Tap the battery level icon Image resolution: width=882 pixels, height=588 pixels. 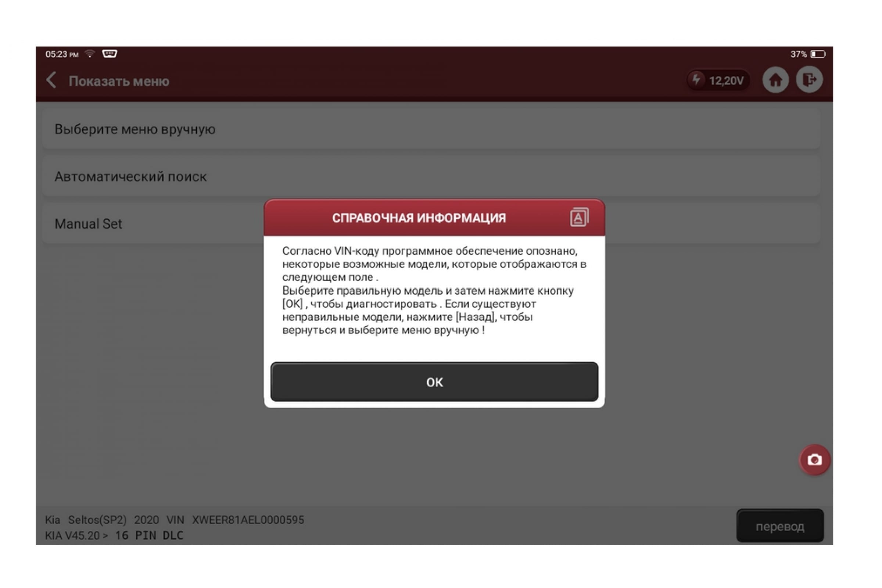[x=818, y=54]
